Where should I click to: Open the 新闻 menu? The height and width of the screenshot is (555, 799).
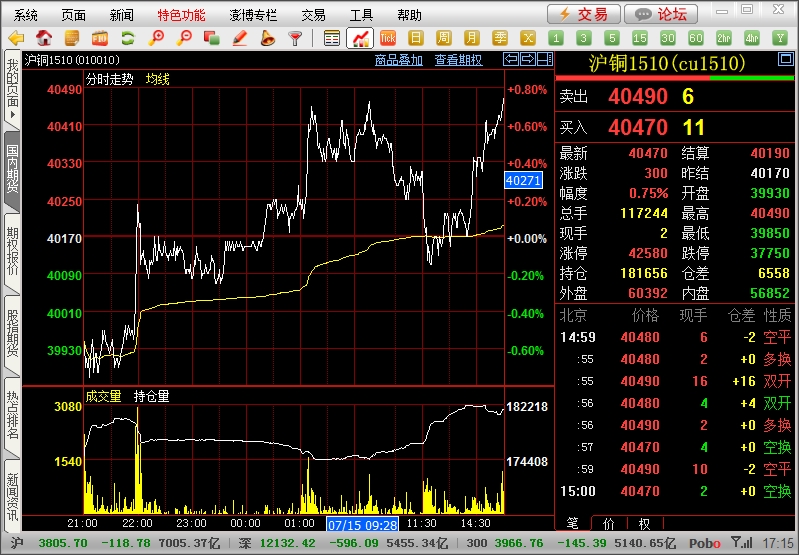pyautogui.click(x=121, y=15)
